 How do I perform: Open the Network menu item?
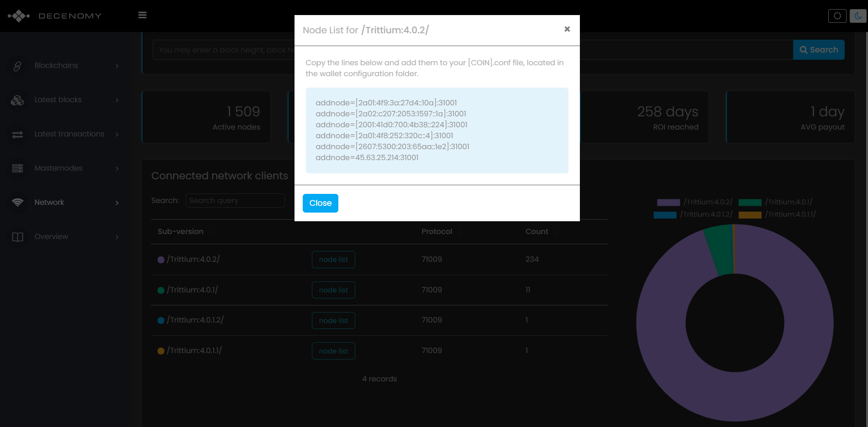click(49, 203)
